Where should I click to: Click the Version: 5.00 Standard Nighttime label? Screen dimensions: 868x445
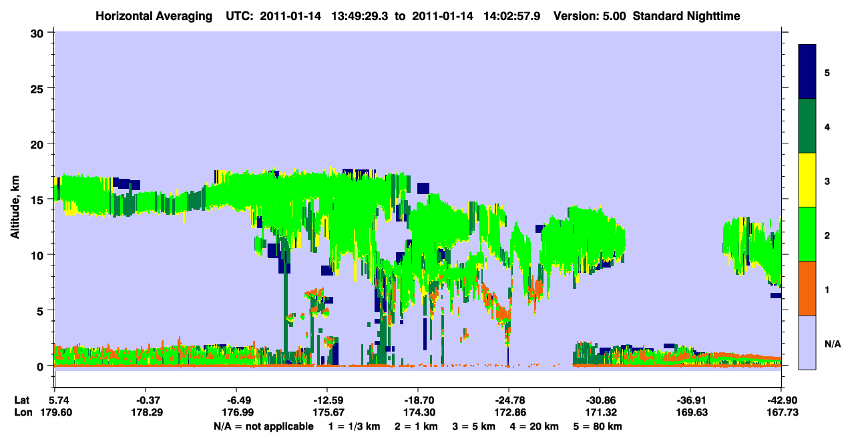pos(647,16)
